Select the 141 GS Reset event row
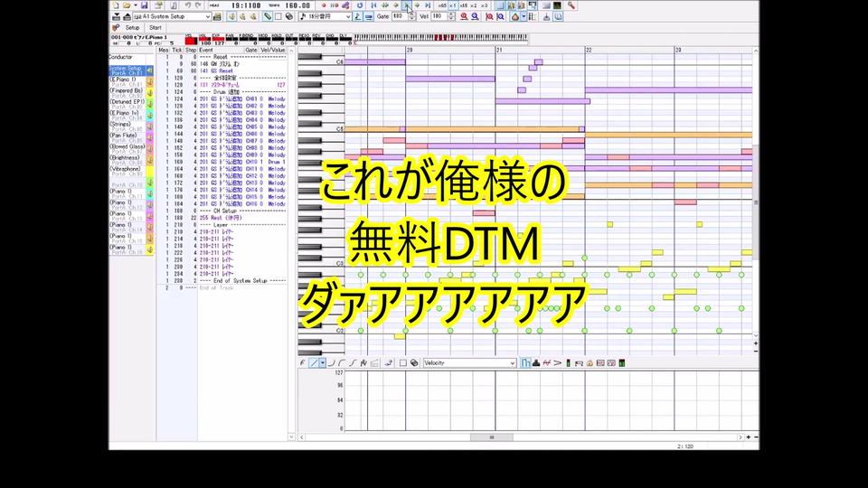868x488 pixels. (x=222, y=70)
